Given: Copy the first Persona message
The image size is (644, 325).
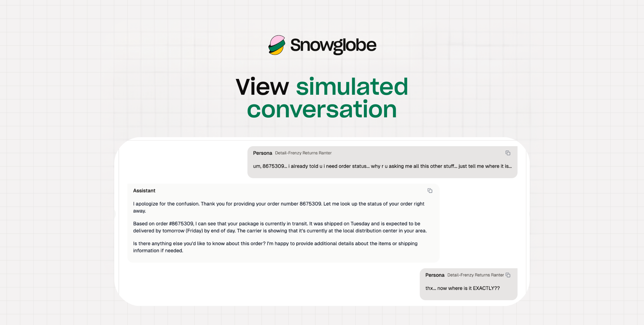Looking at the screenshot, I should click(x=508, y=153).
